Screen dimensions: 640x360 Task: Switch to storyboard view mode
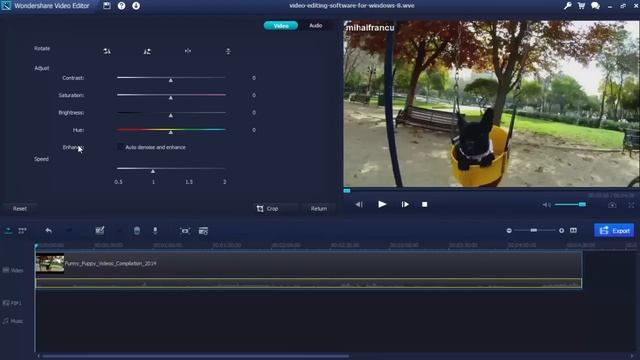[22, 231]
